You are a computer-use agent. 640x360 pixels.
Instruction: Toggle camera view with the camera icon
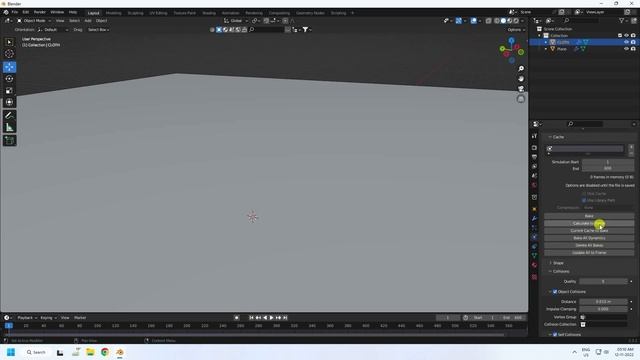521,89
